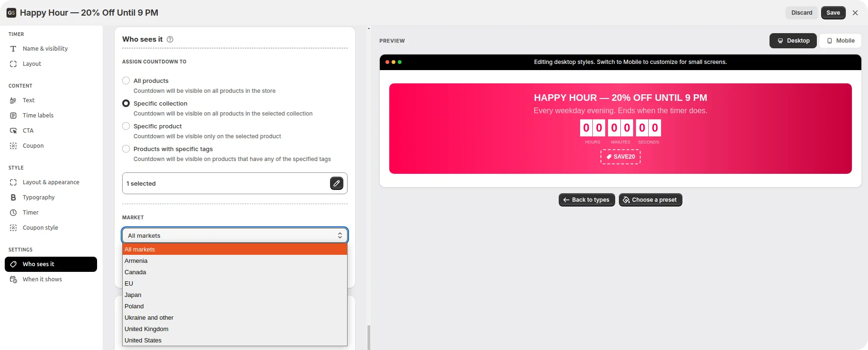Choose Armenia in the market list

coord(235,260)
